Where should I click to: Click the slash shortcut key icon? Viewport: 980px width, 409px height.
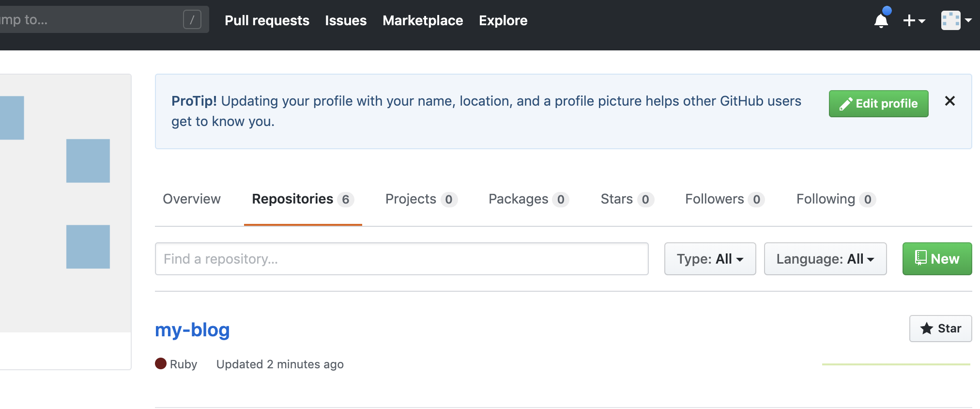point(192,20)
